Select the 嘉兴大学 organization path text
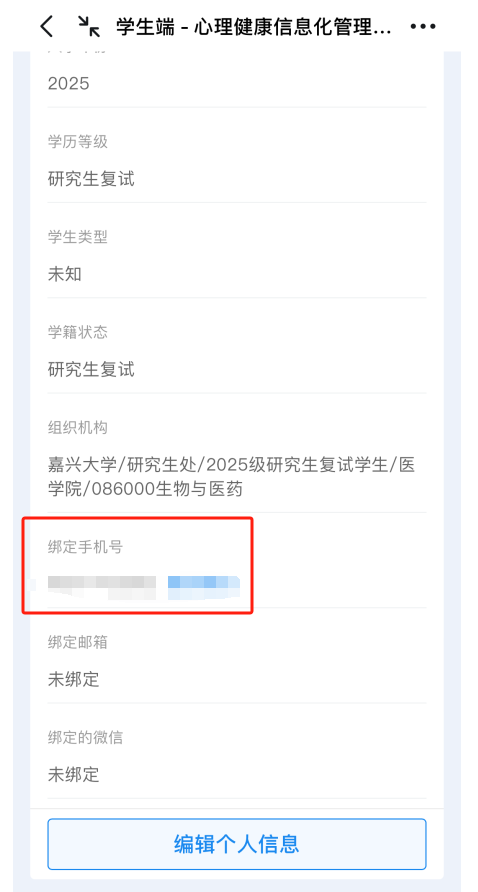Image resolution: width=478 pixels, height=892 pixels. [x=232, y=477]
